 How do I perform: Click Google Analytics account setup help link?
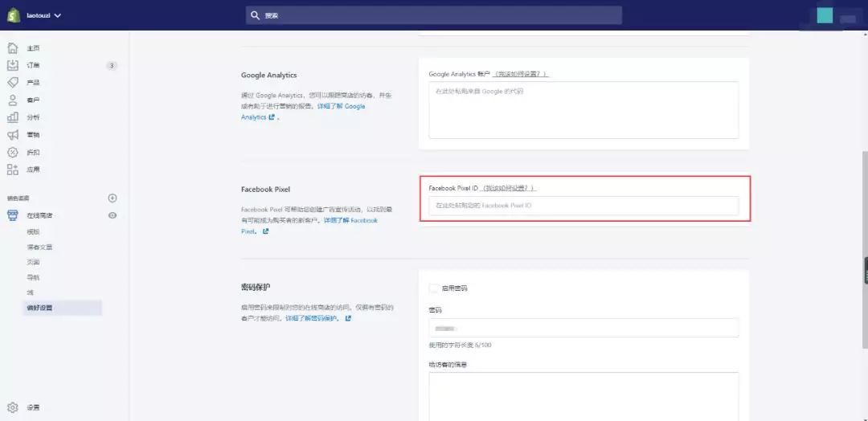pos(521,74)
